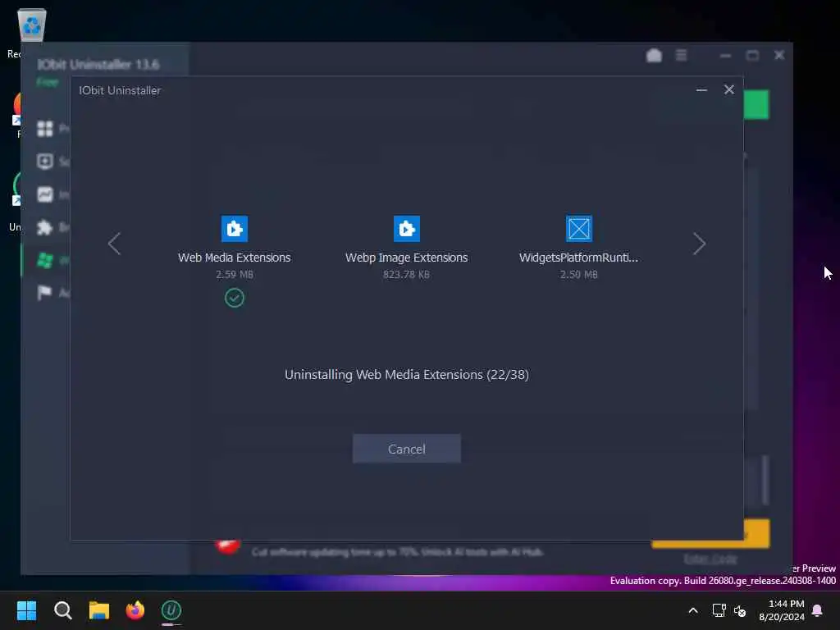Open Programs section in main window sidebar

(45, 129)
